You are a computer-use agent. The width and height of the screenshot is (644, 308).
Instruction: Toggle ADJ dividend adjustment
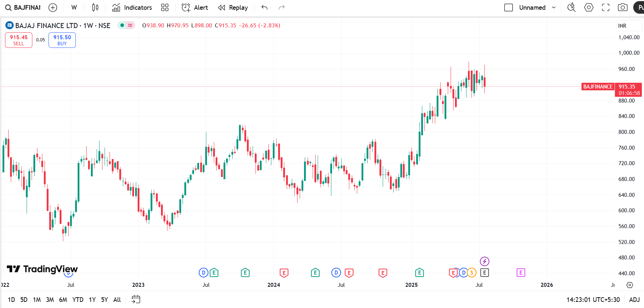(x=634, y=299)
